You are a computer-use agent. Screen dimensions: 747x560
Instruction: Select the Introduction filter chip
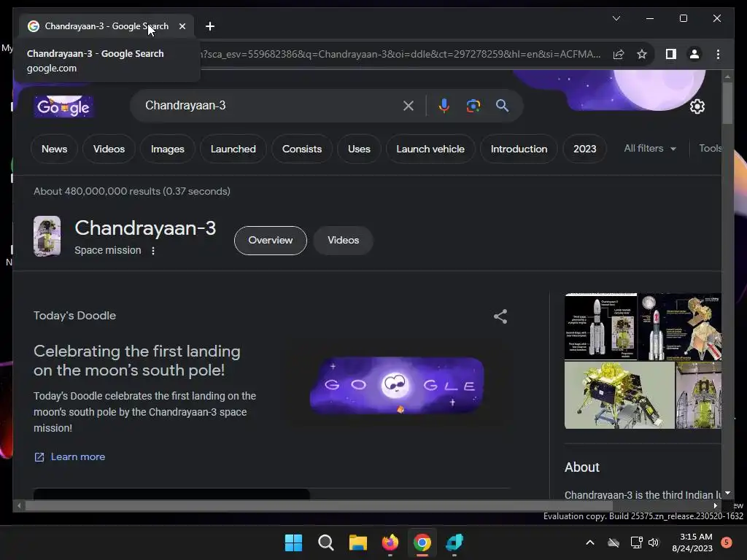click(519, 149)
